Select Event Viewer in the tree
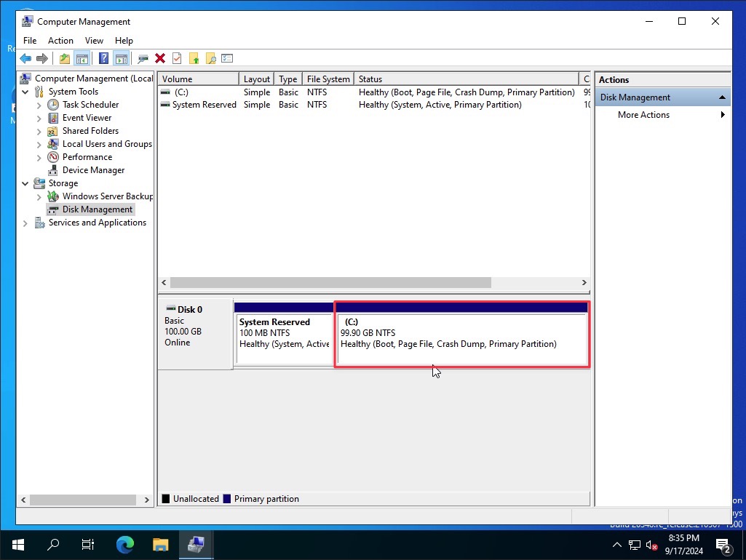This screenshot has width=746, height=560. click(x=87, y=117)
